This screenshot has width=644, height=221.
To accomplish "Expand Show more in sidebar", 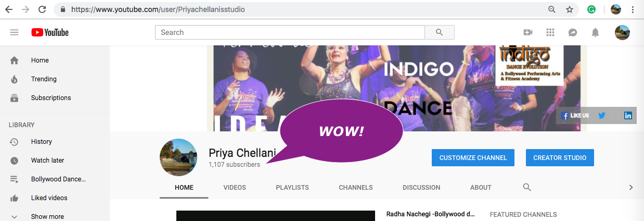I will tap(47, 216).
